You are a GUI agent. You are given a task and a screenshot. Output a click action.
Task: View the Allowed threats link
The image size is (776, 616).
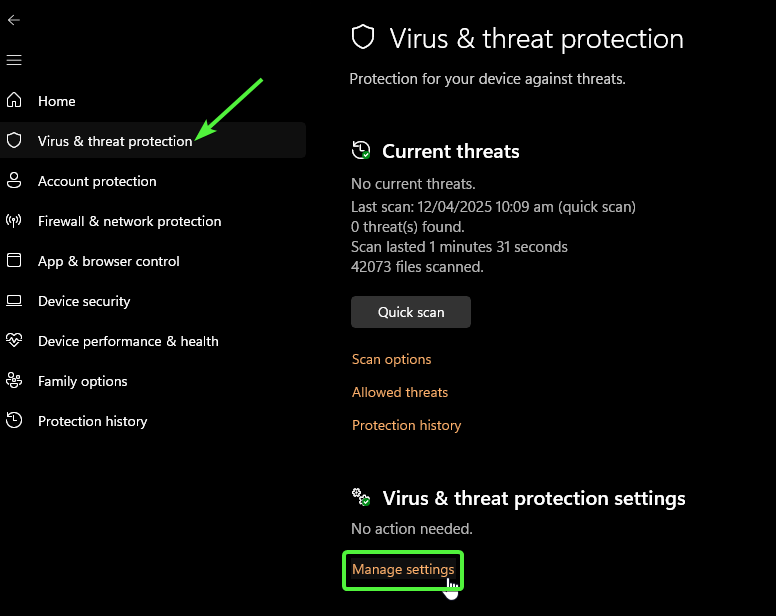(399, 392)
